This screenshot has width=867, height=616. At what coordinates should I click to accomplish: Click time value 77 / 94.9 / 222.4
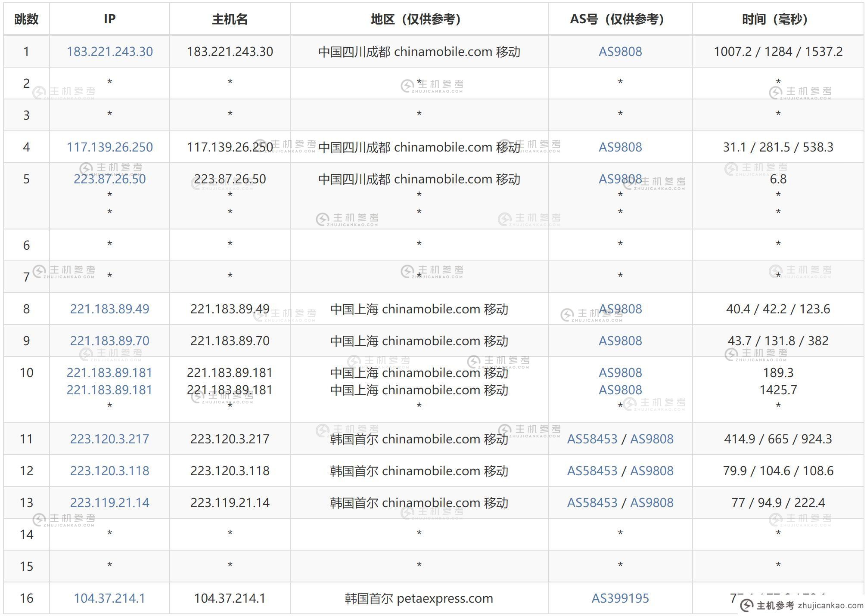tap(778, 503)
